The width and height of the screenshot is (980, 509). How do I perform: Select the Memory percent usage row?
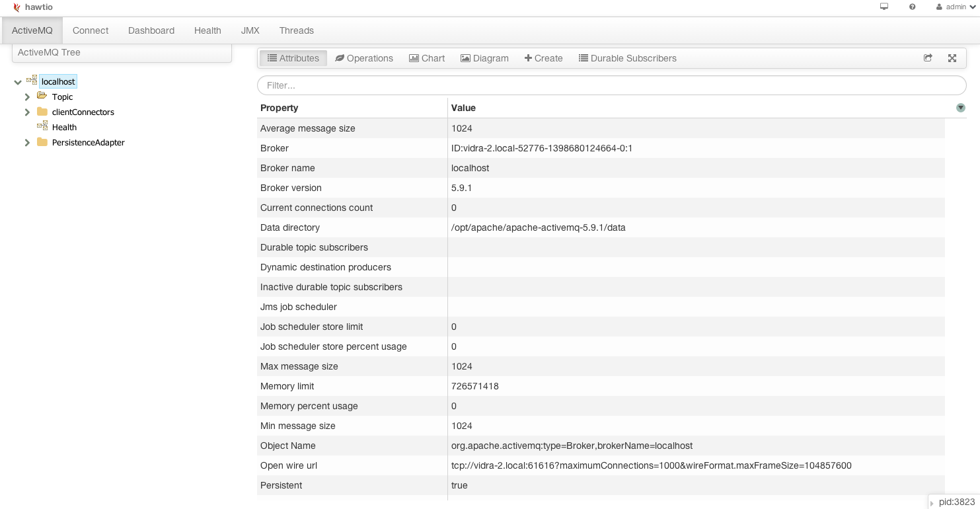pyautogui.click(x=601, y=406)
